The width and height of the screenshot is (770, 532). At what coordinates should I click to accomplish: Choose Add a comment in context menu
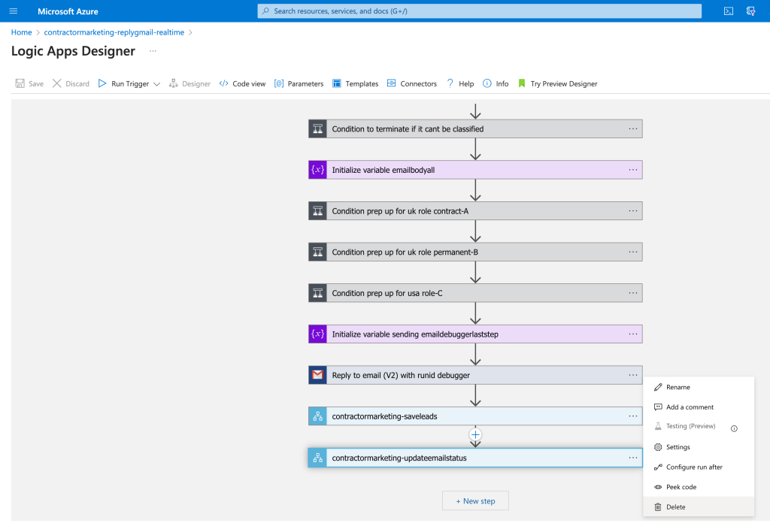point(699,407)
